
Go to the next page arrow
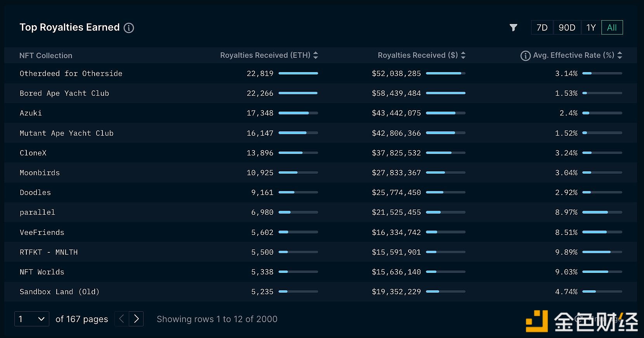(136, 319)
